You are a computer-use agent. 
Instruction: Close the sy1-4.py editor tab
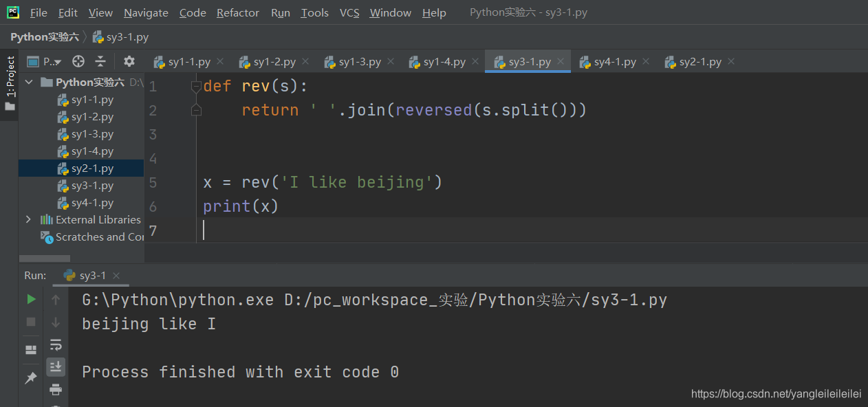pyautogui.click(x=475, y=61)
